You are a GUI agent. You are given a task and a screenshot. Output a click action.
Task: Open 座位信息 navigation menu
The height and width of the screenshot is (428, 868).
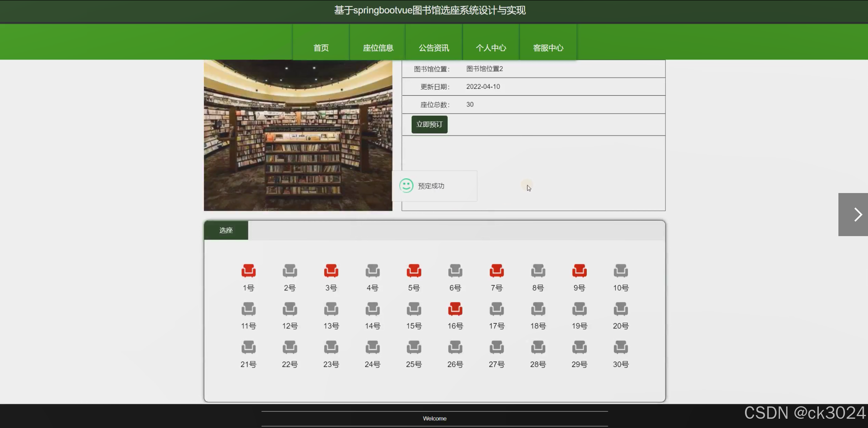tap(378, 48)
